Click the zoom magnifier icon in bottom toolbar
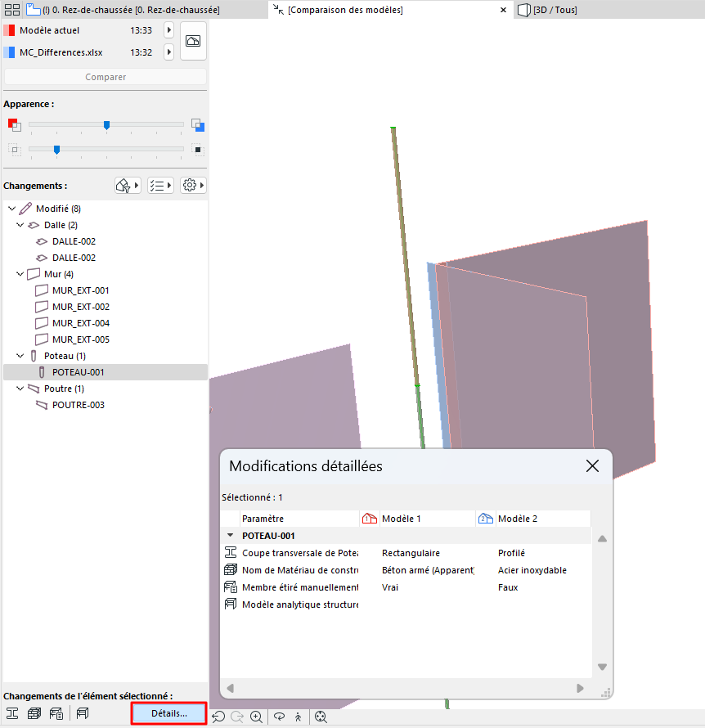The height and width of the screenshot is (728, 705). coord(256,717)
